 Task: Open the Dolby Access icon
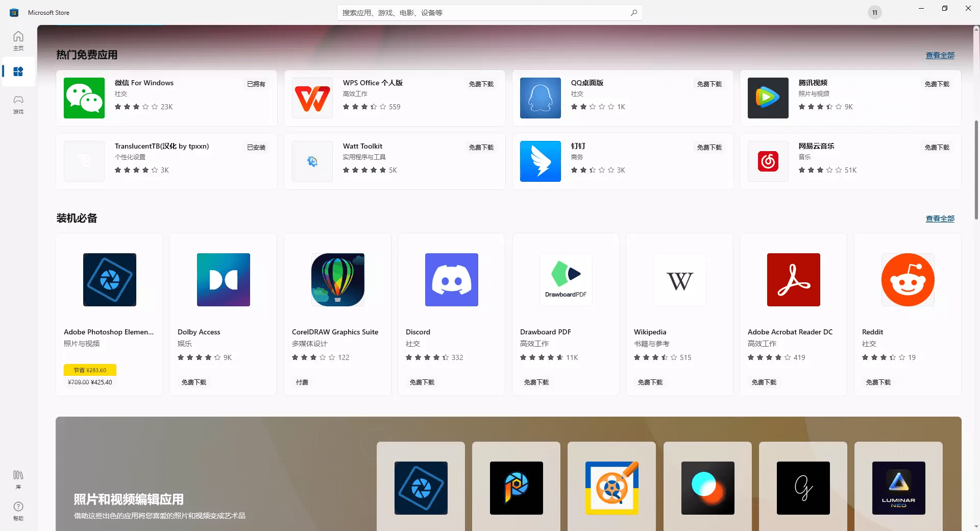coord(224,280)
